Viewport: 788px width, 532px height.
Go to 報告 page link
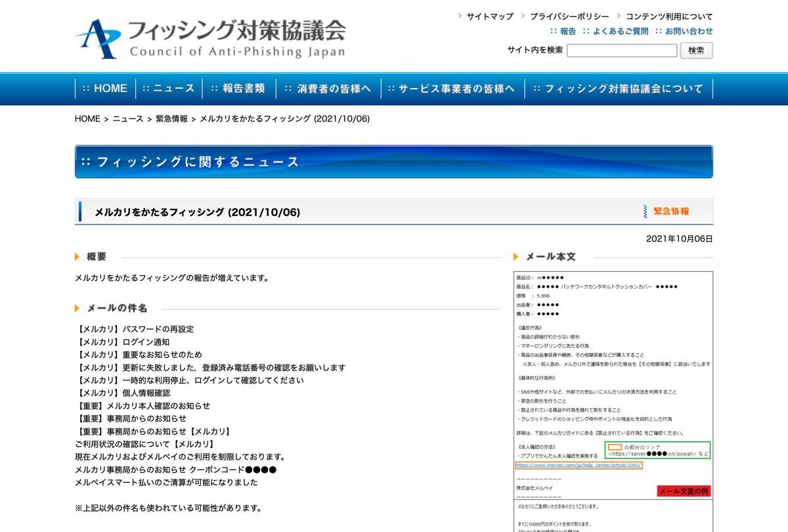(x=568, y=31)
